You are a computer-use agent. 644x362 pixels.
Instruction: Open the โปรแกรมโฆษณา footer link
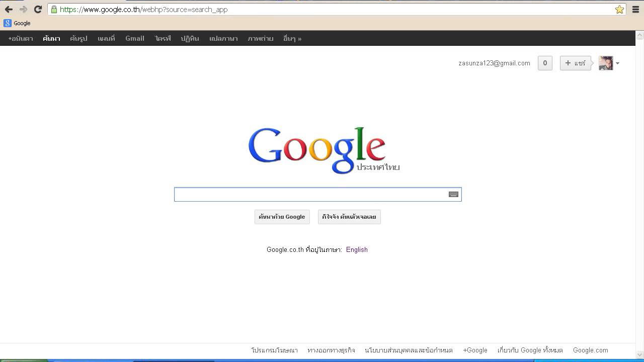pyautogui.click(x=274, y=350)
